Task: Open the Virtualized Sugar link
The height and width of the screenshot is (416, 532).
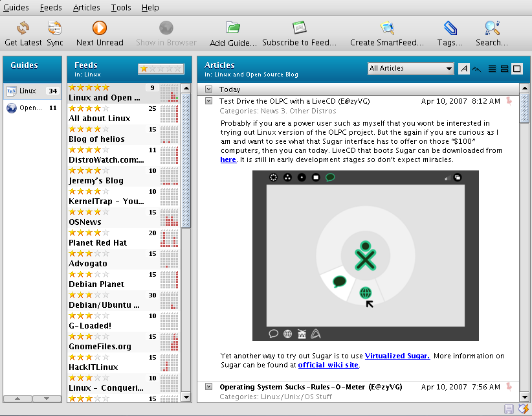Action: [x=397, y=356]
